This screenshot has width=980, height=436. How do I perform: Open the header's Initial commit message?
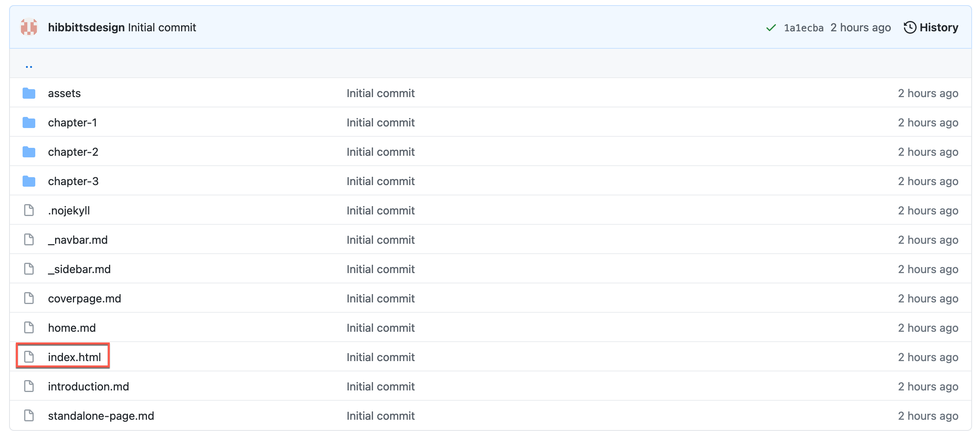(162, 27)
